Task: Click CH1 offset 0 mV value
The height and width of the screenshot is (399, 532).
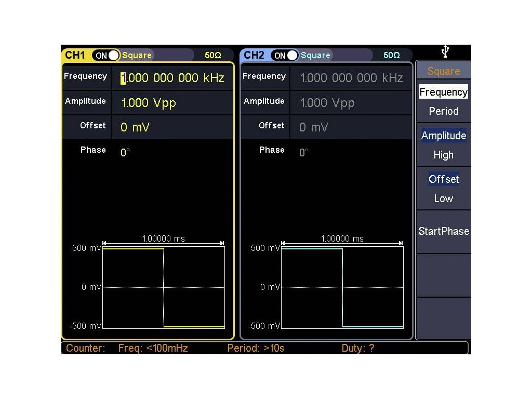Action: click(135, 127)
